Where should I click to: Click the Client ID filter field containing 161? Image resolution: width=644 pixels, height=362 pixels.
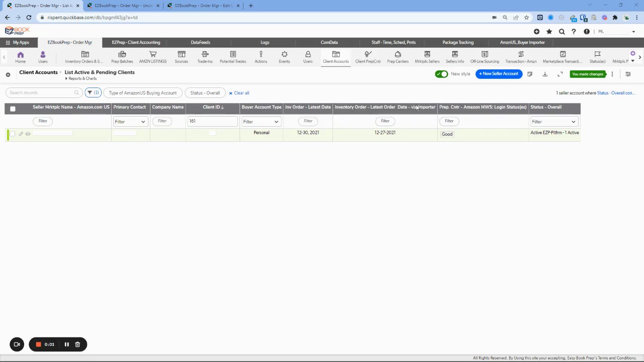[212, 121]
